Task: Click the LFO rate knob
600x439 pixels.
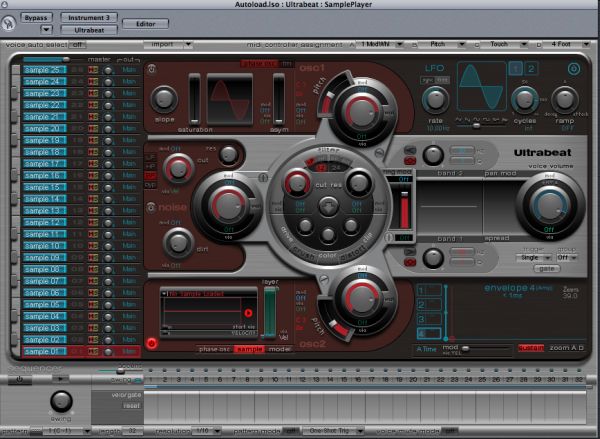Action: click(x=435, y=100)
